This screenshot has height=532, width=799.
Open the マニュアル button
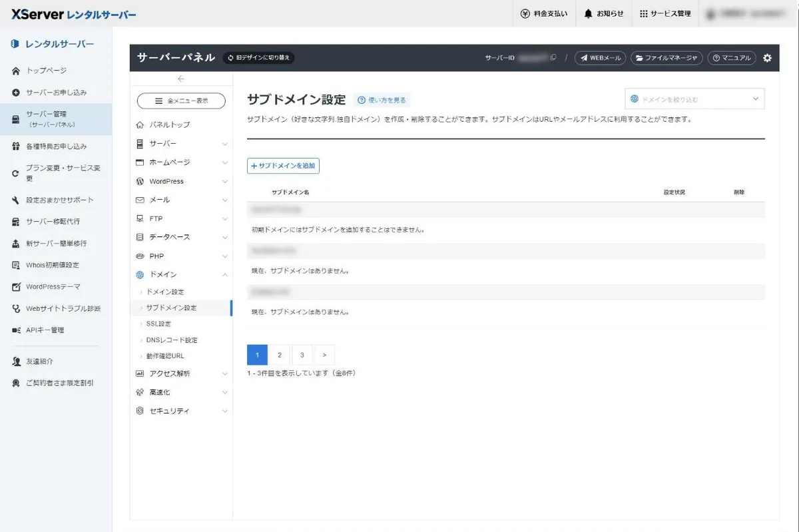point(732,58)
